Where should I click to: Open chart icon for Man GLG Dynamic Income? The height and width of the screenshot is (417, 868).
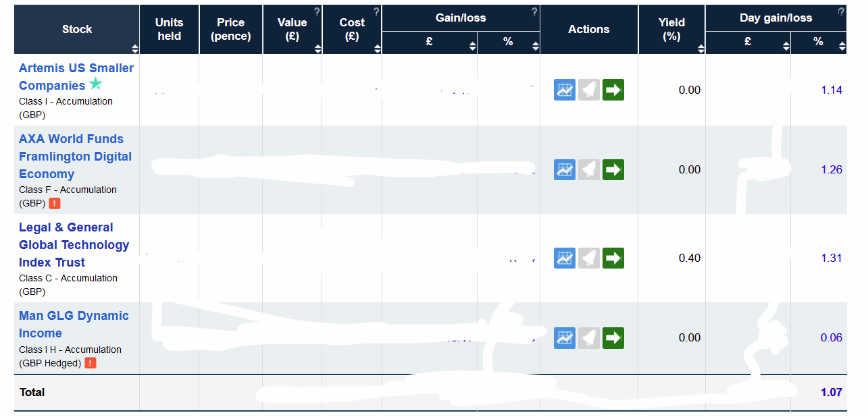coord(565,337)
